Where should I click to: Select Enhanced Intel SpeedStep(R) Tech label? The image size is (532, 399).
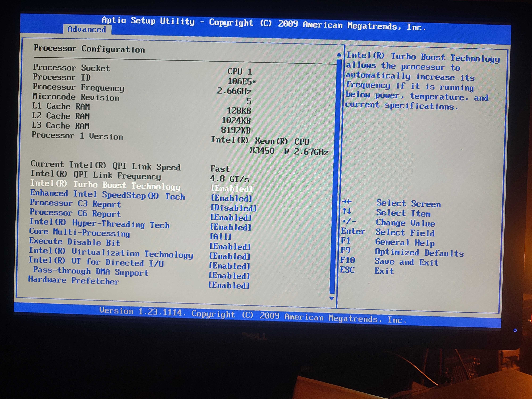(107, 195)
